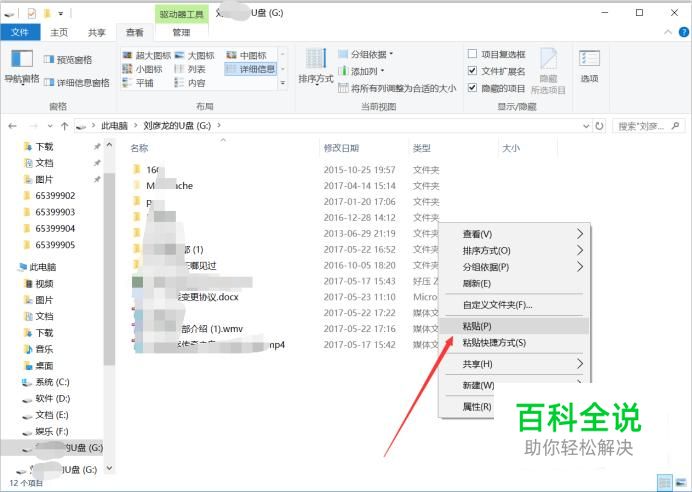The height and width of the screenshot is (492, 692).
Task: Uncheck 文件扩展名 checkbox
Action: coord(472,71)
